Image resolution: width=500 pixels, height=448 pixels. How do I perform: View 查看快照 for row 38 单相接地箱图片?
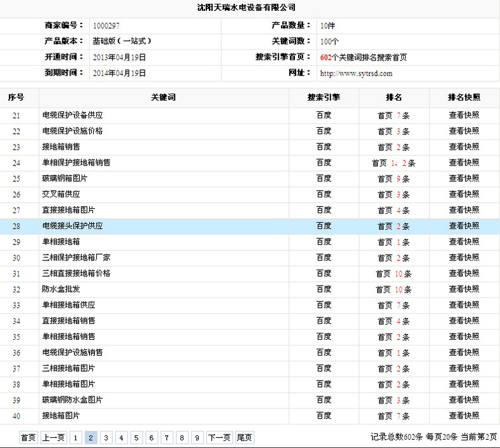(464, 384)
